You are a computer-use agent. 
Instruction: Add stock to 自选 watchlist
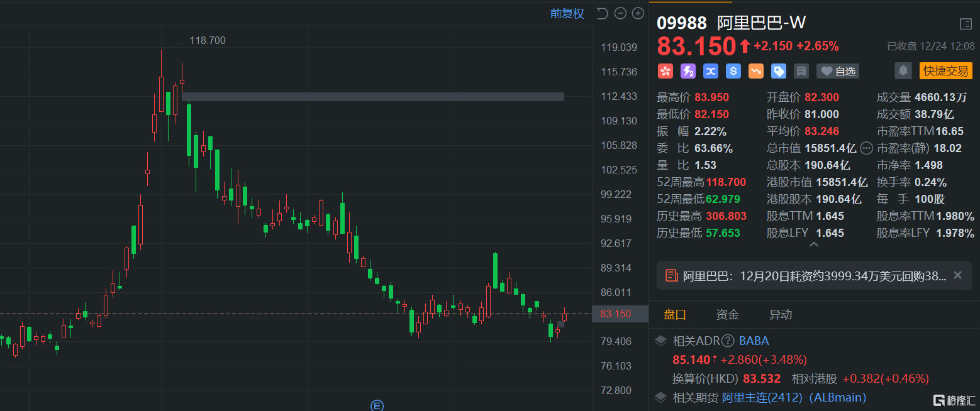click(x=838, y=71)
